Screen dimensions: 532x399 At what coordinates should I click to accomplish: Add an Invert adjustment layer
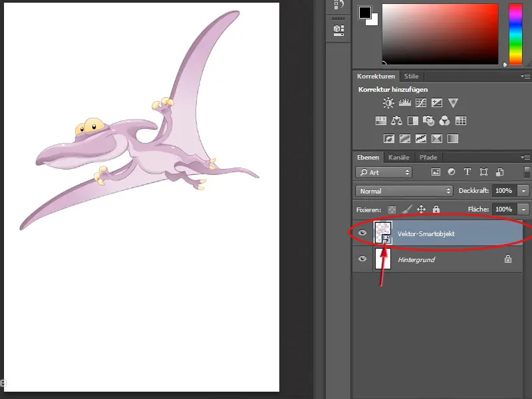coord(389,139)
